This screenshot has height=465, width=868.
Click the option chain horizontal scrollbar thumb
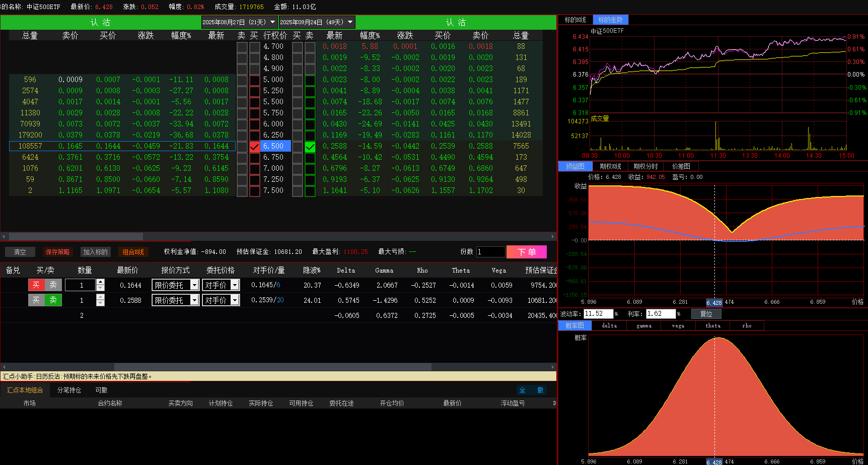click(76, 236)
